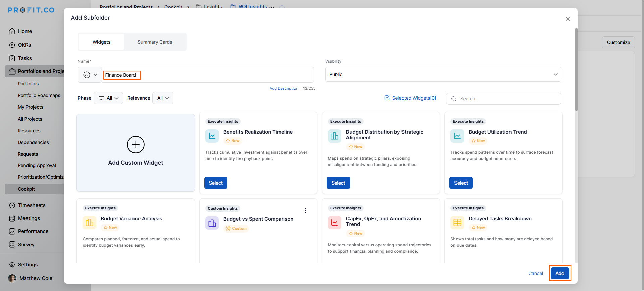This screenshot has width=644, height=291.
Task: Click the Add Custom Widget plus icon
Action: 136,145
